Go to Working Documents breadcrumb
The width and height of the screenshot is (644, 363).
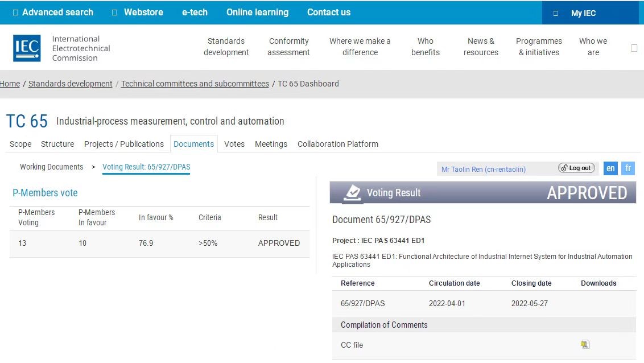click(x=51, y=167)
